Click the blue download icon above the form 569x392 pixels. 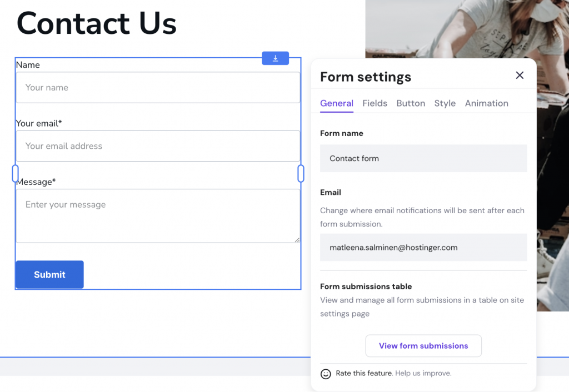pos(275,58)
